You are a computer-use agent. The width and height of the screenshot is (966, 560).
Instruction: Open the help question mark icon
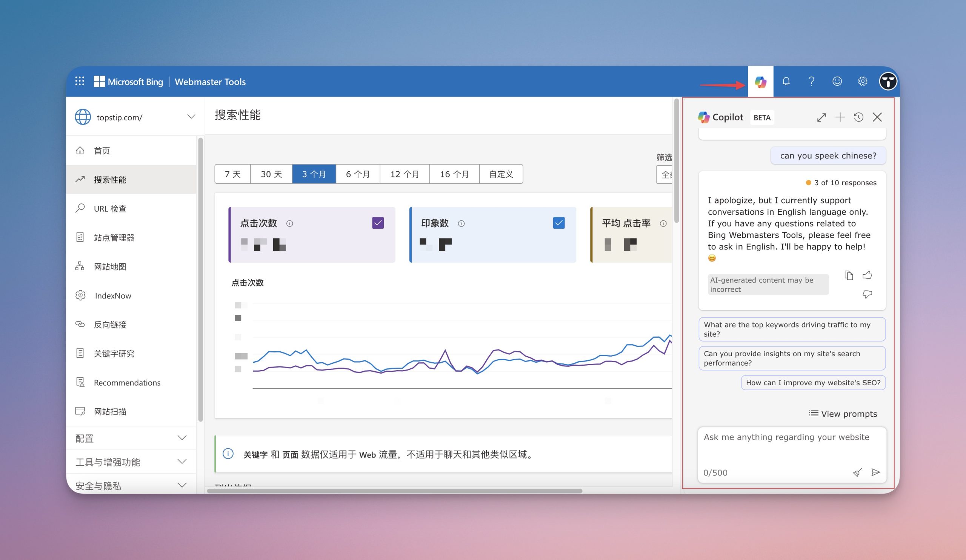(811, 81)
